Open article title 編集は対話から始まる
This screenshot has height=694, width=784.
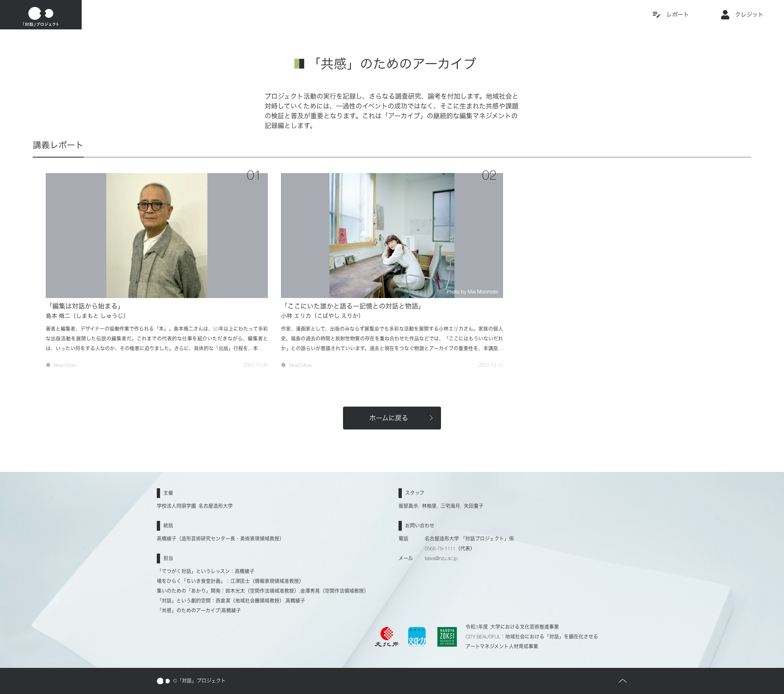click(85, 306)
